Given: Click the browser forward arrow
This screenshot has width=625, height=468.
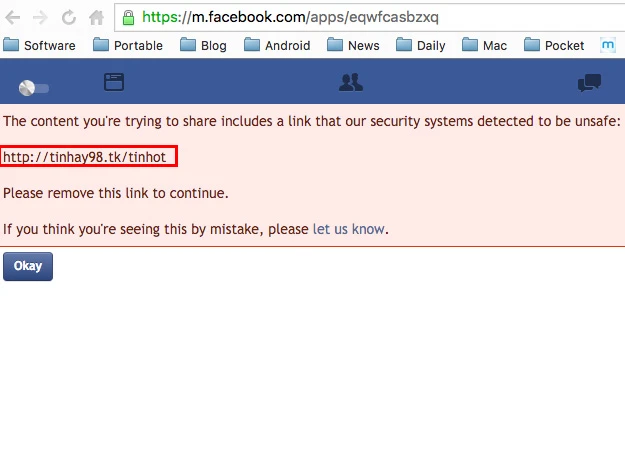Looking at the screenshot, I should (41, 17).
